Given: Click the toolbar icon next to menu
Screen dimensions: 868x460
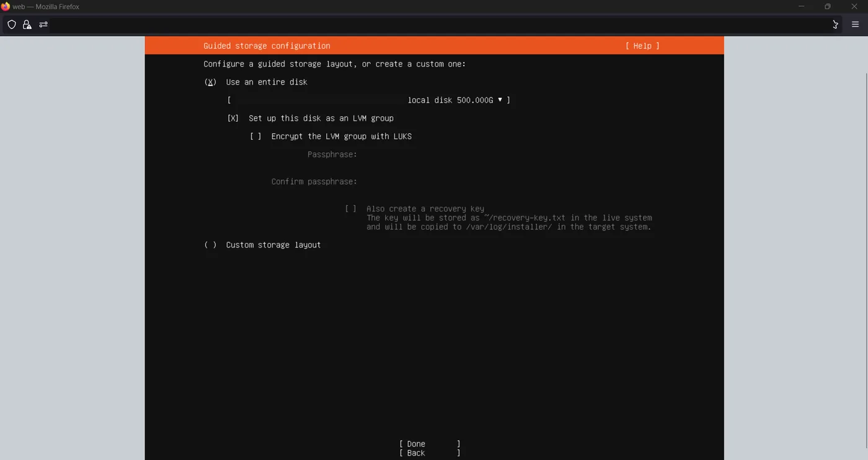Looking at the screenshot, I should pyautogui.click(x=835, y=25).
